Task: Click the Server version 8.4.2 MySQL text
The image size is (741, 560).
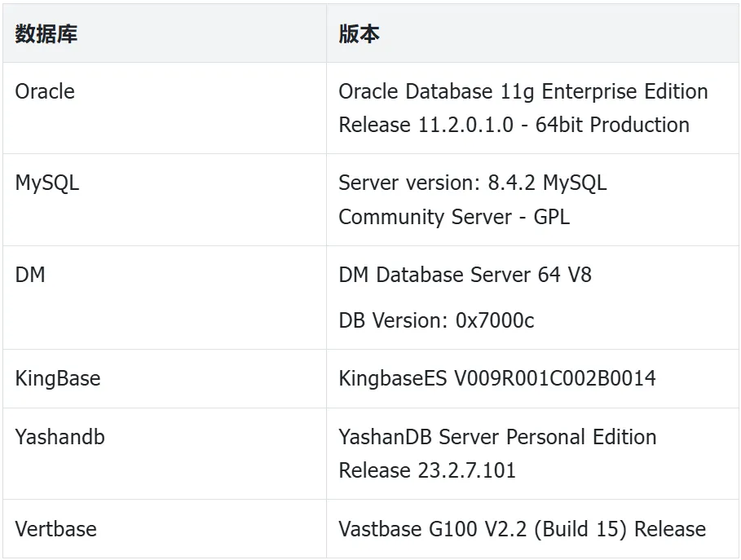Action: coord(472,183)
